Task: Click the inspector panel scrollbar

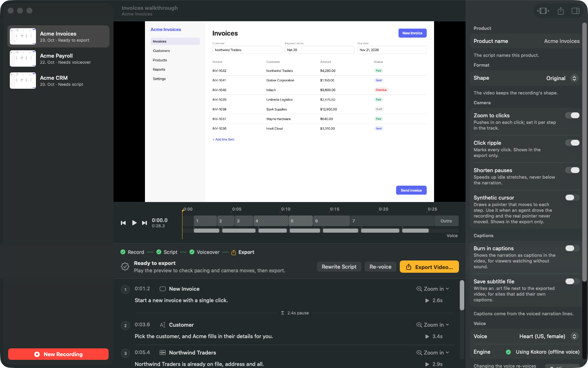Action: click(584, 152)
